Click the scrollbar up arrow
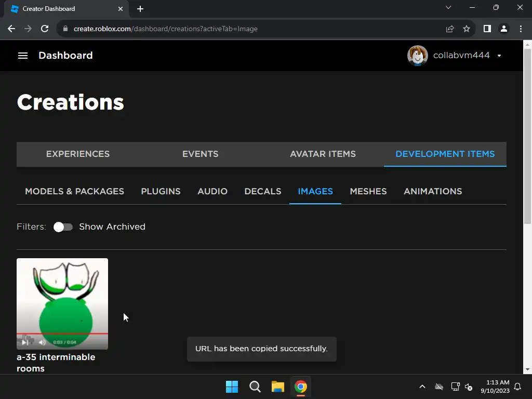The image size is (532, 399). [527, 45]
